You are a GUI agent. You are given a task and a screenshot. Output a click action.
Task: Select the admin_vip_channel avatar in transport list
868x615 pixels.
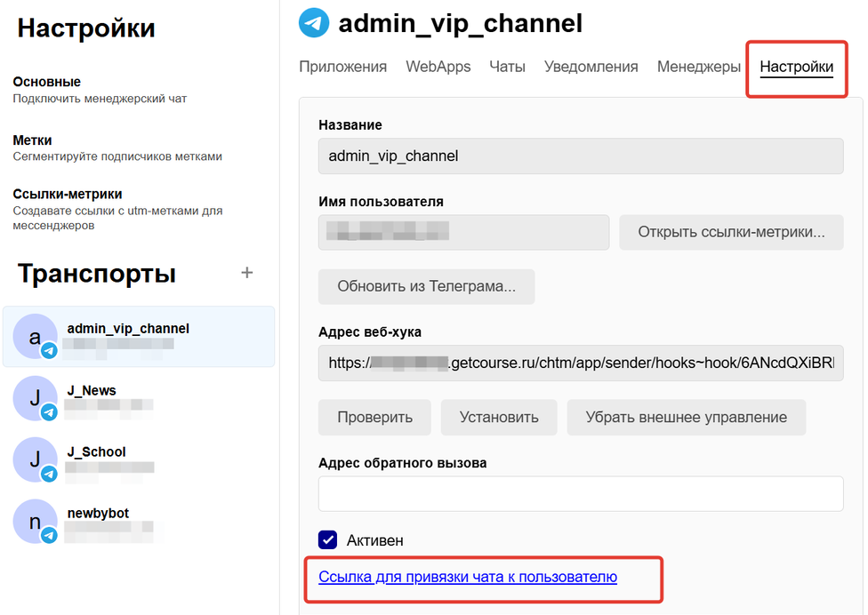point(34,337)
